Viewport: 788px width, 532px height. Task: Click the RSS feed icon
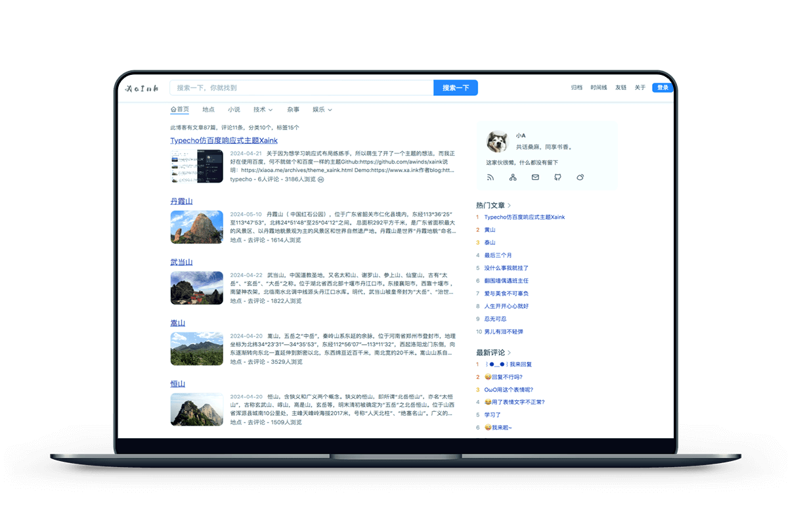tap(490, 177)
